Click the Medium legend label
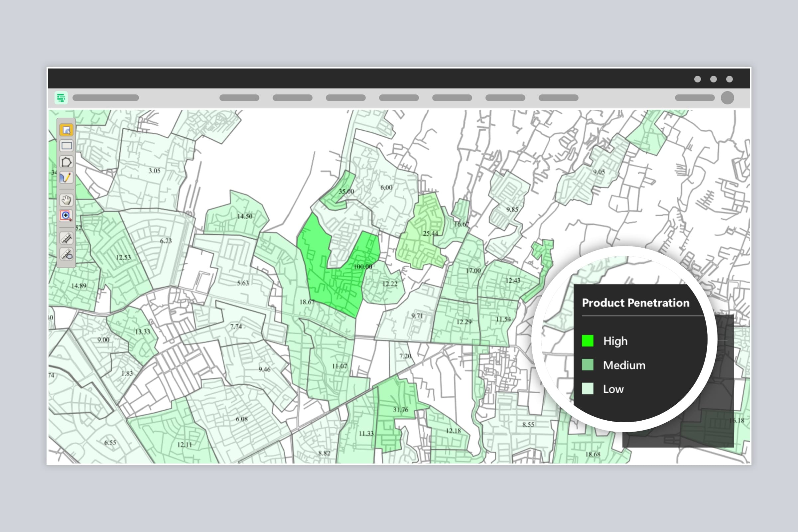798x532 pixels. pyautogui.click(x=624, y=365)
